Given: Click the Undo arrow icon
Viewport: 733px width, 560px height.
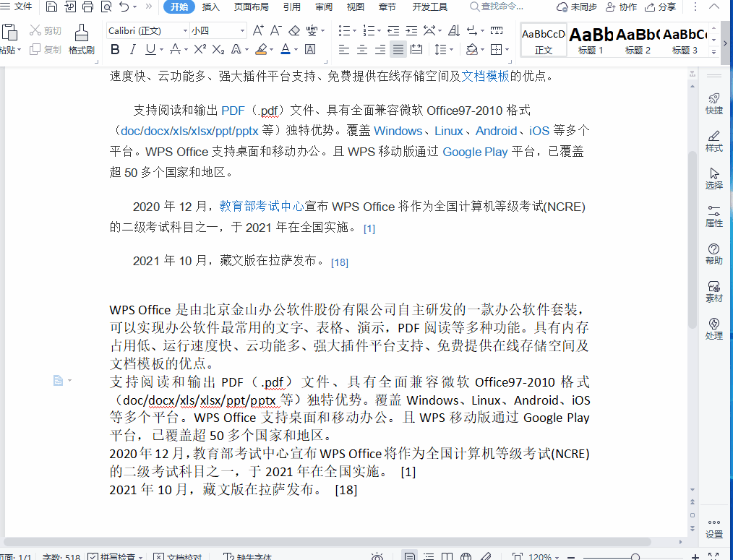Looking at the screenshot, I should coord(124,7).
